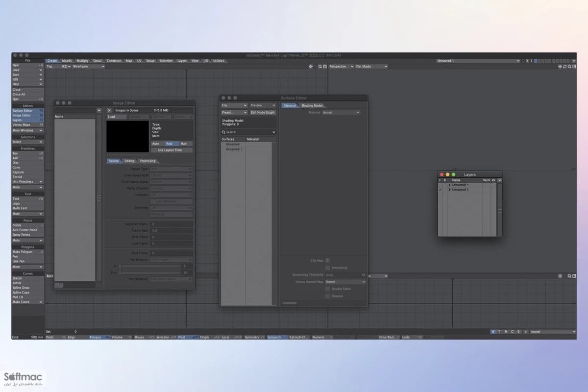Image resolution: width=588 pixels, height=392 pixels.
Task: Select the first layer bank slot in top bar
Action: click(x=536, y=61)
